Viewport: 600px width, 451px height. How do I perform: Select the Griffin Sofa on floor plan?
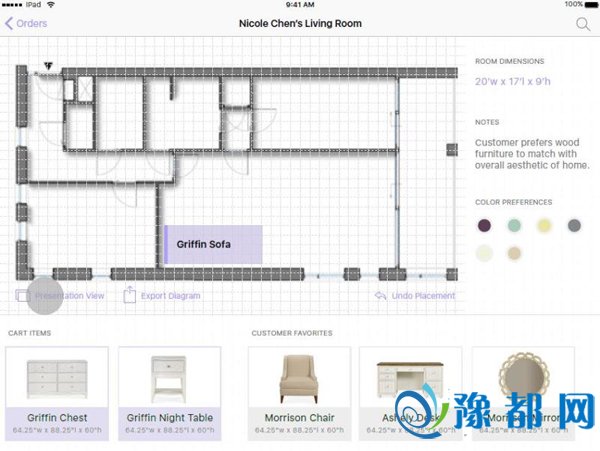click(213, 244)
